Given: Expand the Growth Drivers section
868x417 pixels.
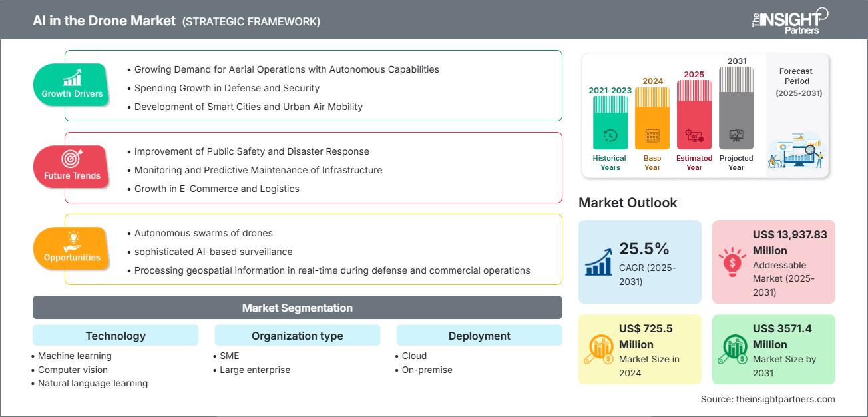Looking at the screenshot, I should click(71, 85).
